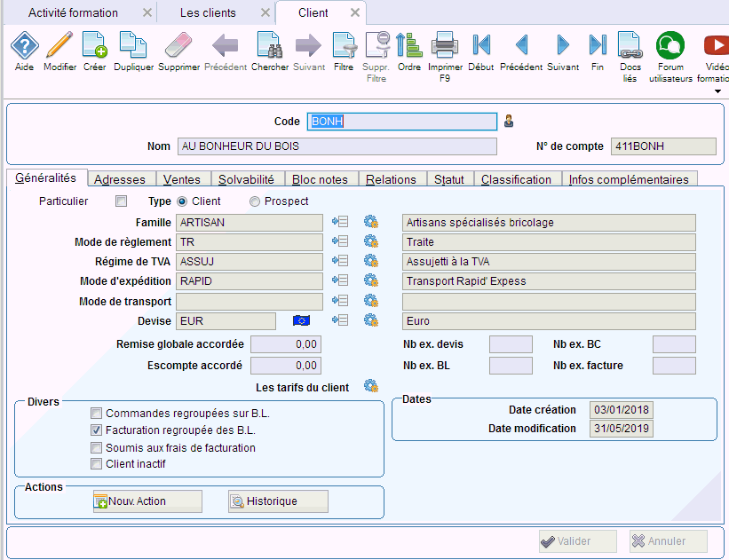The height and width of the screenshot is (560, 729).
Task: Switch to the Adresses tab
Action: 121,178
